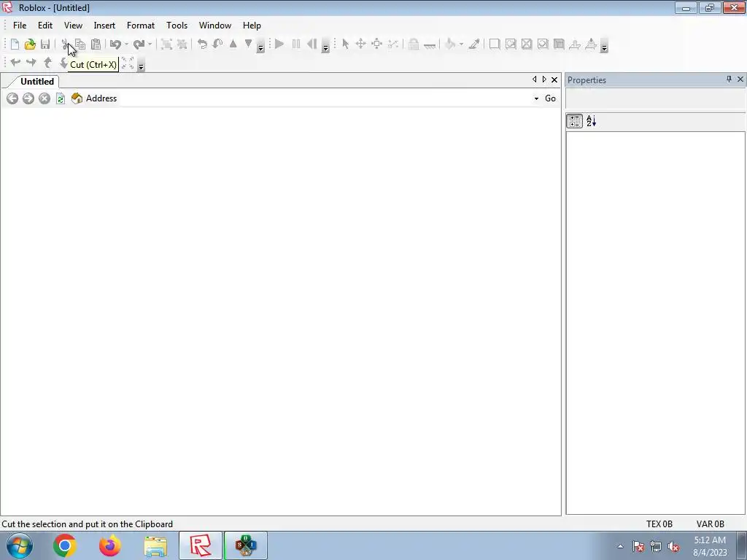This screenshot has height=560, width=747.
Task: Click the Copy icon in the toolbar
Action: point(80,44)
